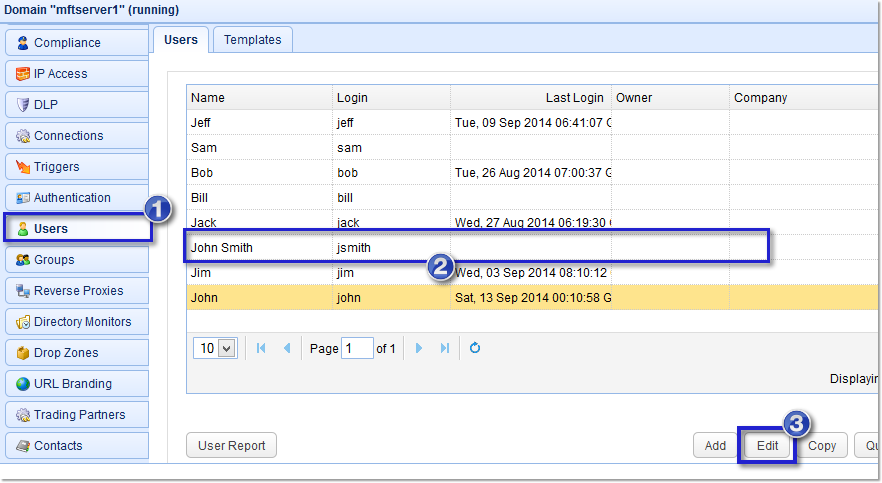Viewport: 882px width, 483px height.
Task: Go to the next page arrow
Action: (x=419, y=348)
